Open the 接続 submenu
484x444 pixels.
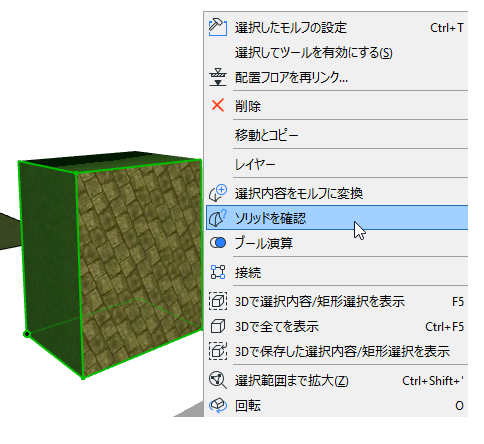point(337,272)
